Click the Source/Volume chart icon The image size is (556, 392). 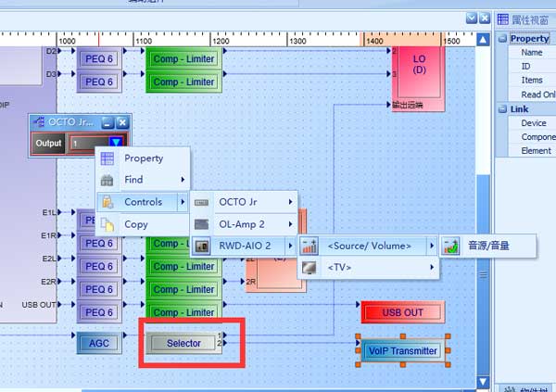coord(310,247)
